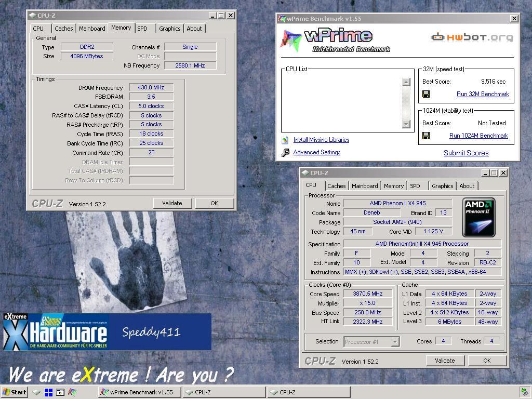This screenshot has height=399, width=532.
Task: Click the 2322.3 MHz HT Link value
Action: 368,321
